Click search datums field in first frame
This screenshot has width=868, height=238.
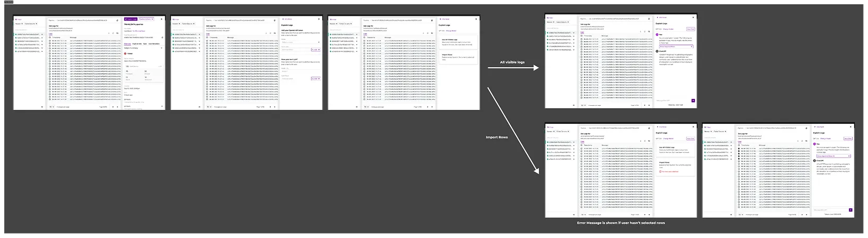29,30
